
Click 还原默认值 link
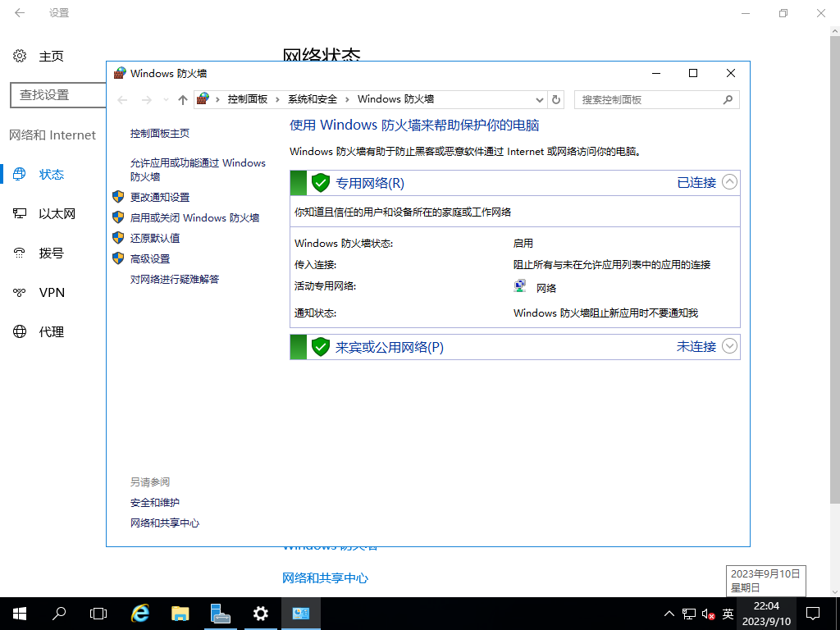point(155,238)
